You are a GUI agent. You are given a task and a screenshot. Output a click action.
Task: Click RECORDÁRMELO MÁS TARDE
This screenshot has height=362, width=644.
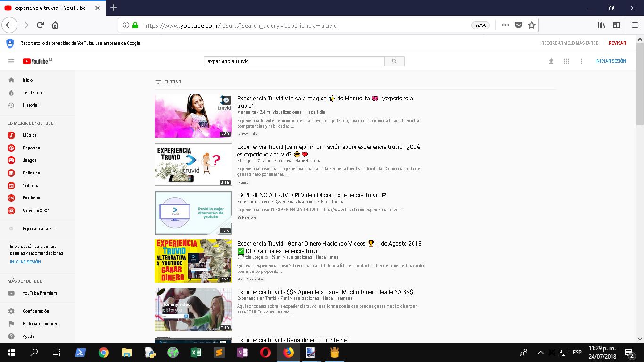click(x=570, y=43)
